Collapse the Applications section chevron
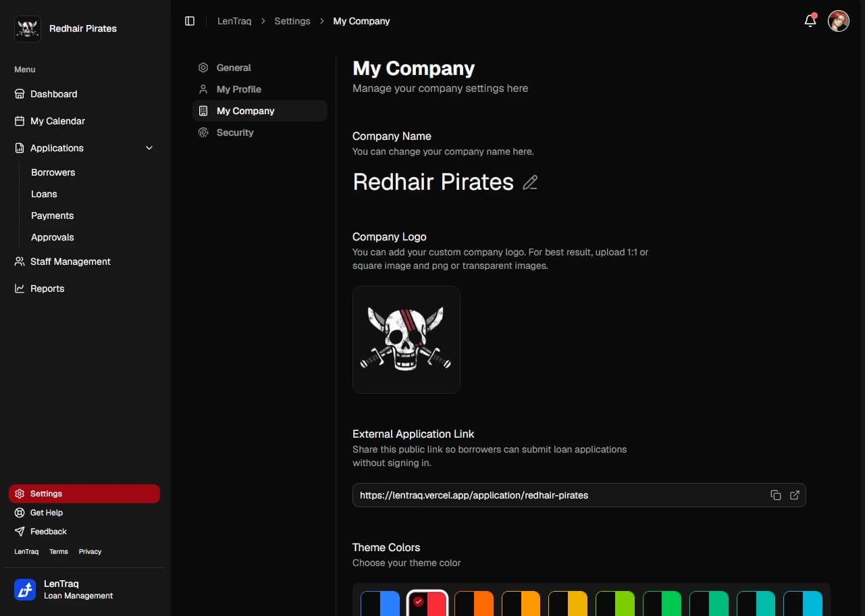Viewport: 865px width, 616px height. [149, 148]
